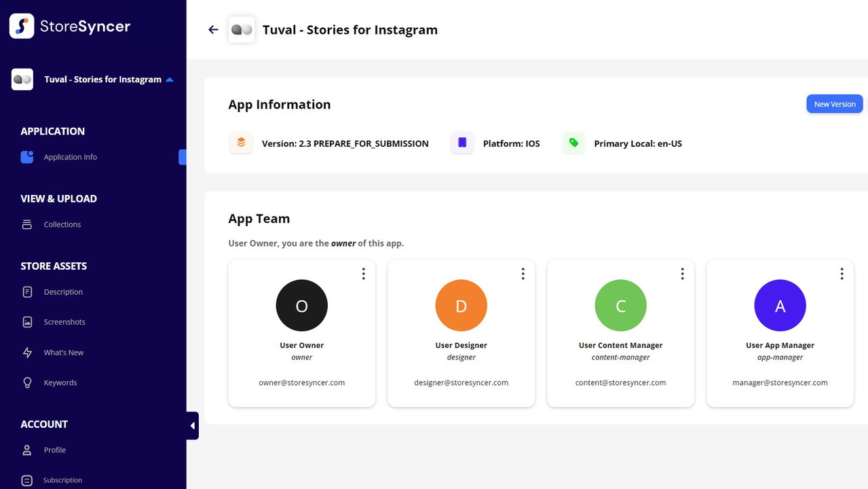868x489 pixels.
Task: Click the green C avatar
Action: tap(621, 306)
